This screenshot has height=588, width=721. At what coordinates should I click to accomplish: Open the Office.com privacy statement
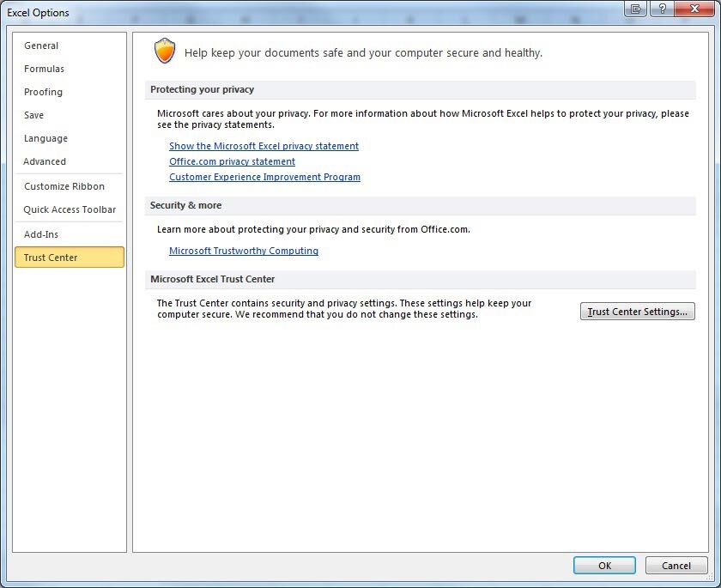pyautogui.click(x=232, y=161)
